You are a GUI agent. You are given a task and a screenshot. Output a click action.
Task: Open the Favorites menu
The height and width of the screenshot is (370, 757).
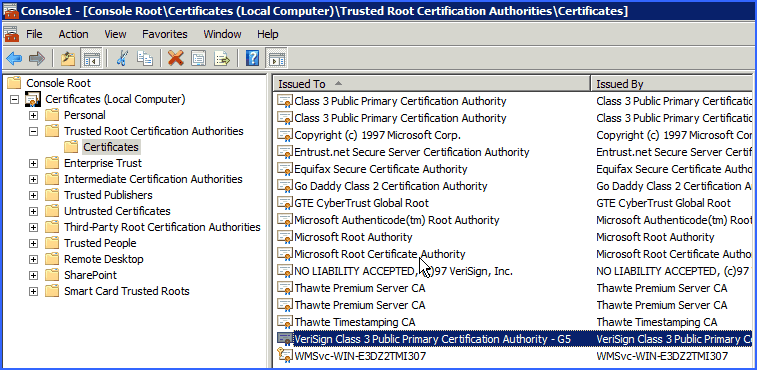point(165,34)
